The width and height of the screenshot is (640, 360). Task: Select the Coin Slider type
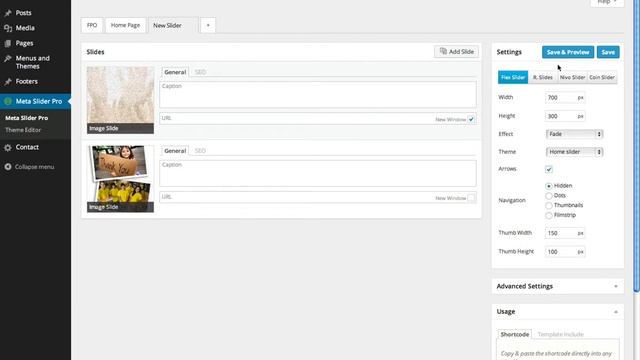[602, 77]
